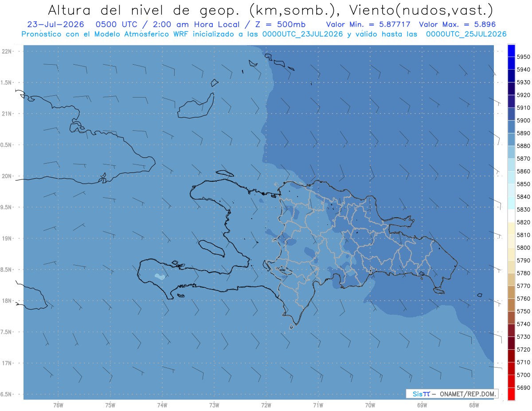Click the "18N" latitude label

6,301
